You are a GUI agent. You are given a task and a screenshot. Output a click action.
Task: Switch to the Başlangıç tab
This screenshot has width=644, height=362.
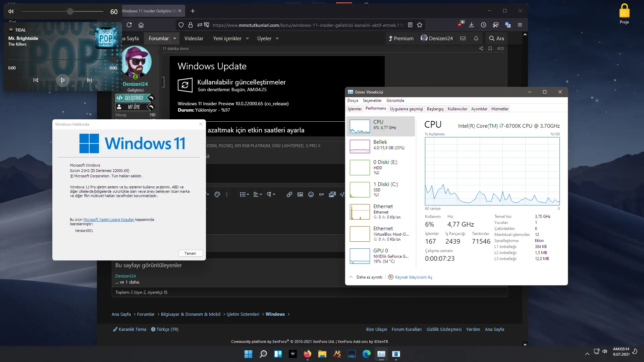435,109
